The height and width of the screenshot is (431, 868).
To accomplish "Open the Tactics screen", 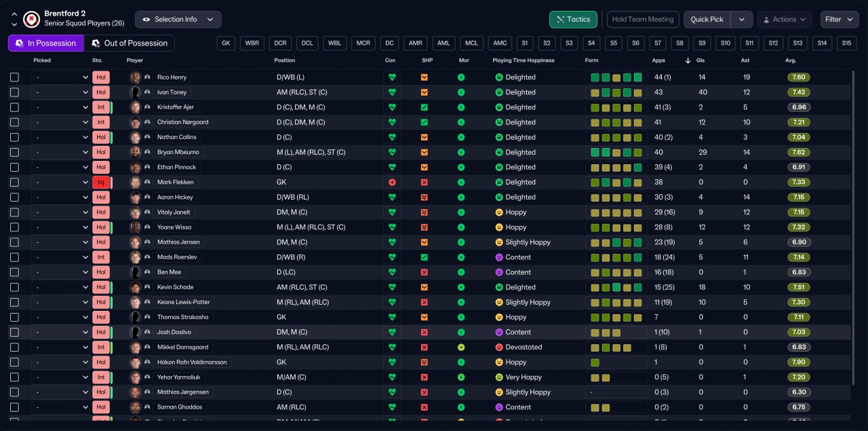I will (x=573, y=20).
